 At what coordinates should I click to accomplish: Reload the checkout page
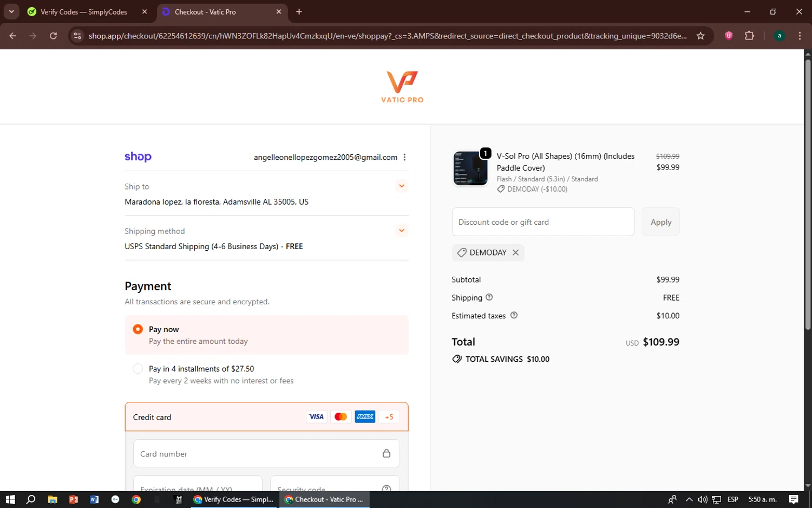pos(53,36)
